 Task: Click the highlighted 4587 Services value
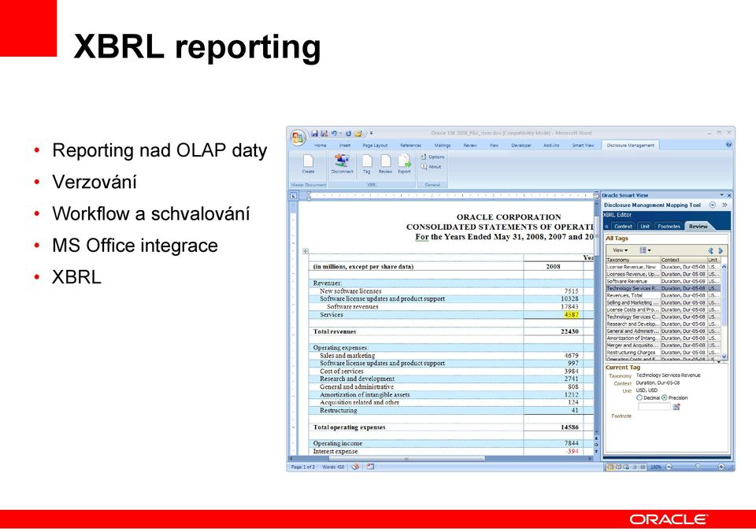pos(572,315)
